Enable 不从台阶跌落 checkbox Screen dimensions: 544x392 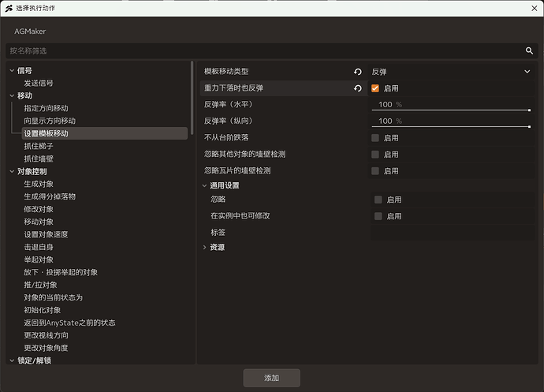pyautogui.click(x=375, y=138)
